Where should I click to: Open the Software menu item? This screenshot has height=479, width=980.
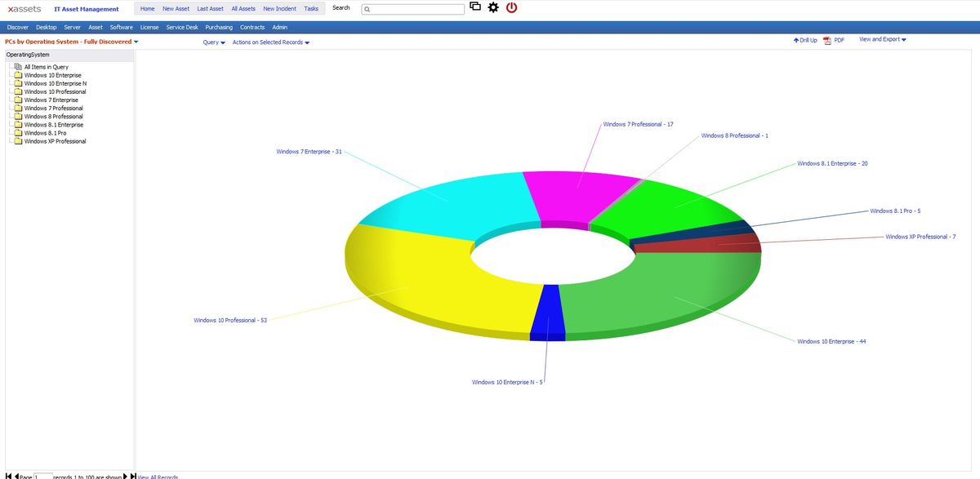(x=121, y=26)
